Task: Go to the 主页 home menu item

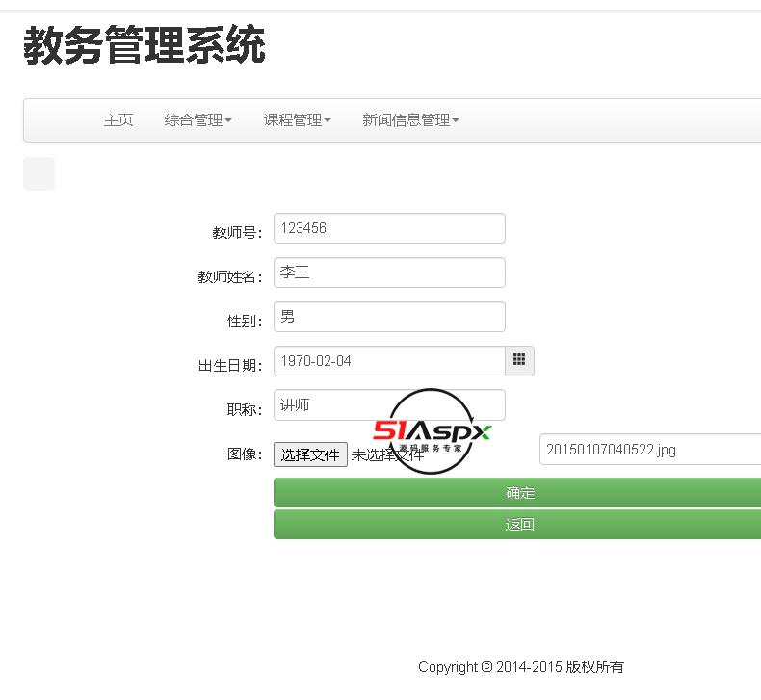Action: click(118, 119)
